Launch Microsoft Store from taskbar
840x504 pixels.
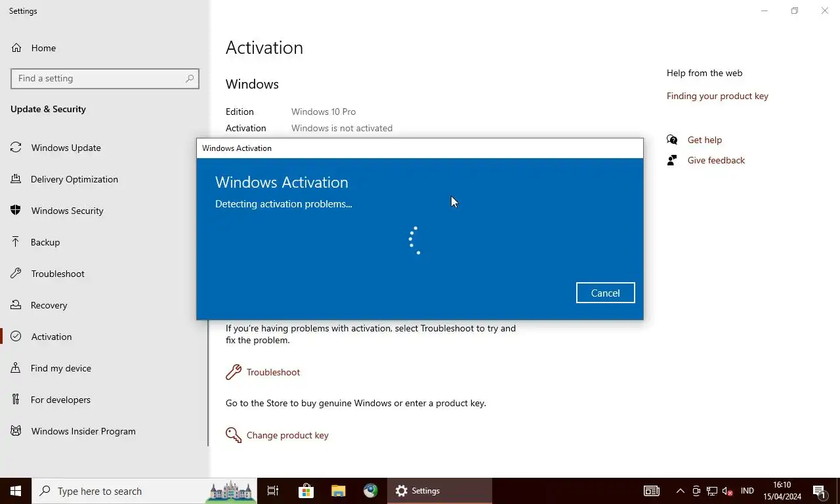306,491
